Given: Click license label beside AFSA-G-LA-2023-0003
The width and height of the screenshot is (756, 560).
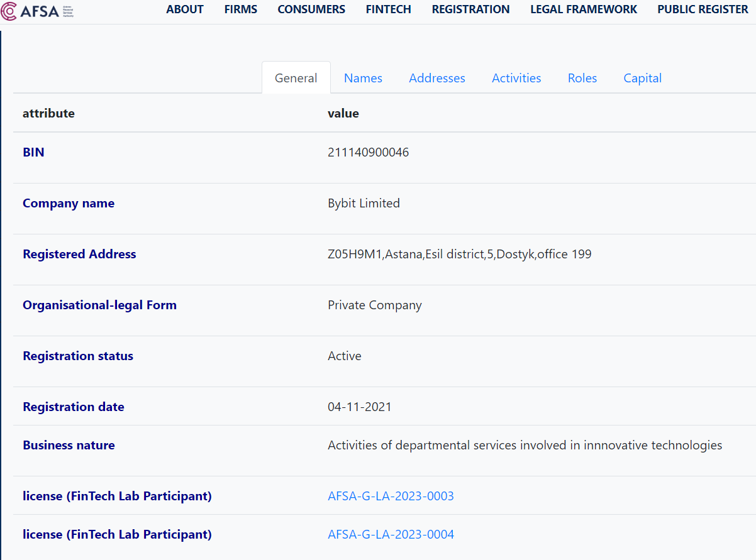Looking at the screenshot, I should (117, 496).
